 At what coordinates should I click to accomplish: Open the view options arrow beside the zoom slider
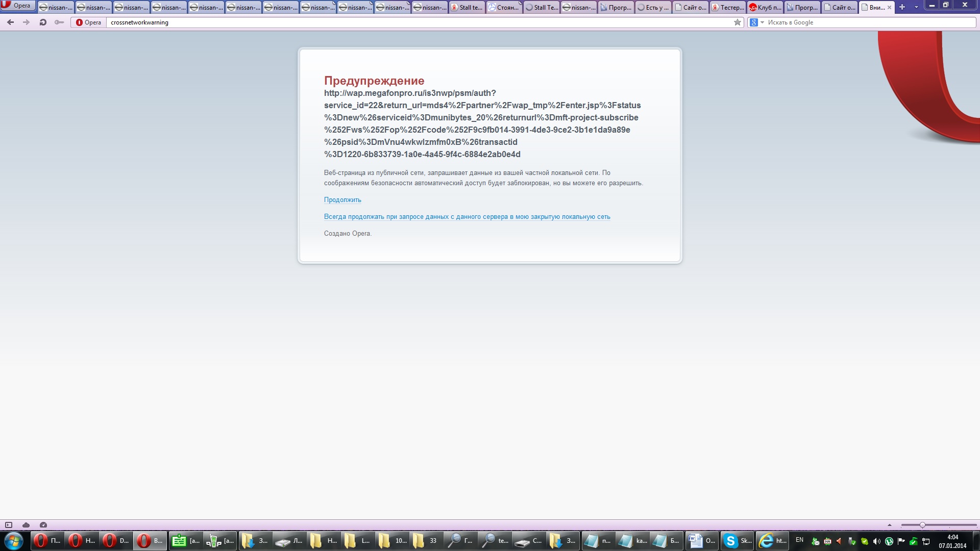[890, 525]
